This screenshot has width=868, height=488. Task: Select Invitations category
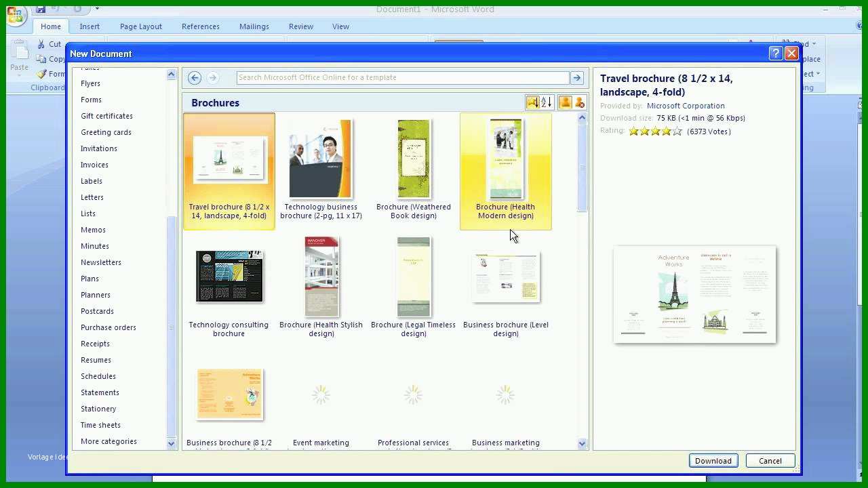[x=99, y=148]
